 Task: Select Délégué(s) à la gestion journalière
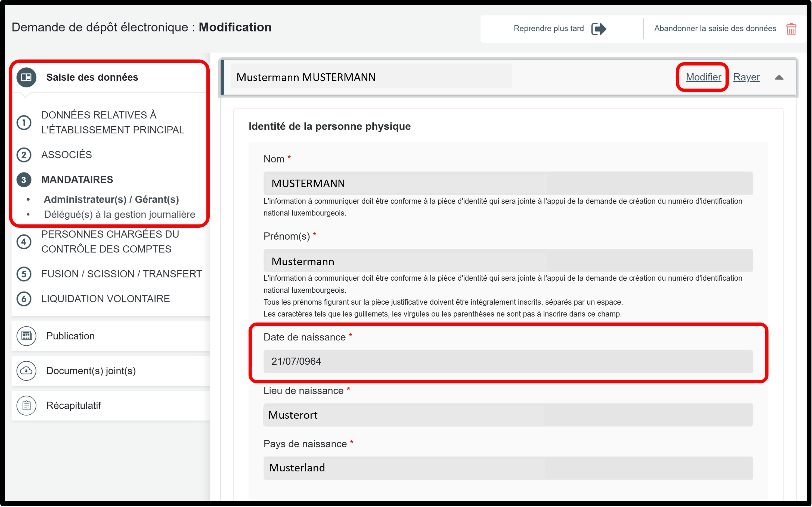[x=119, y=214]
